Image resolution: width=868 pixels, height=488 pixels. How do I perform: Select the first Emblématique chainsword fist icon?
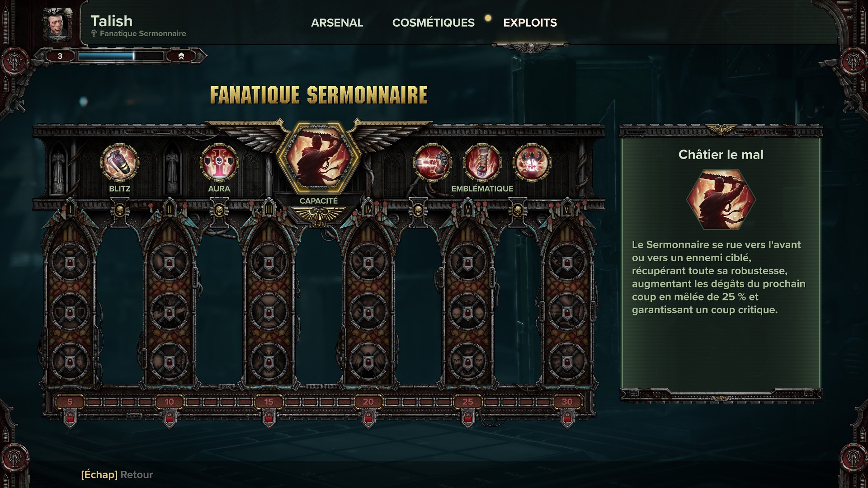coord(432,163)
